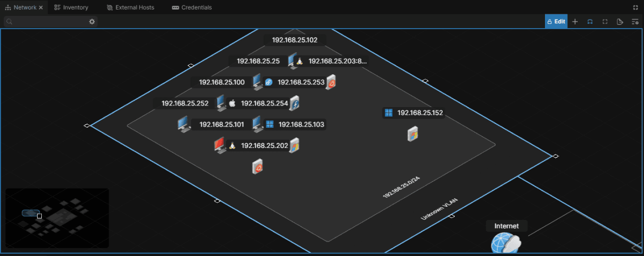Click the plus add-element icon
644x256 pixels.
[x=575, y=22]
